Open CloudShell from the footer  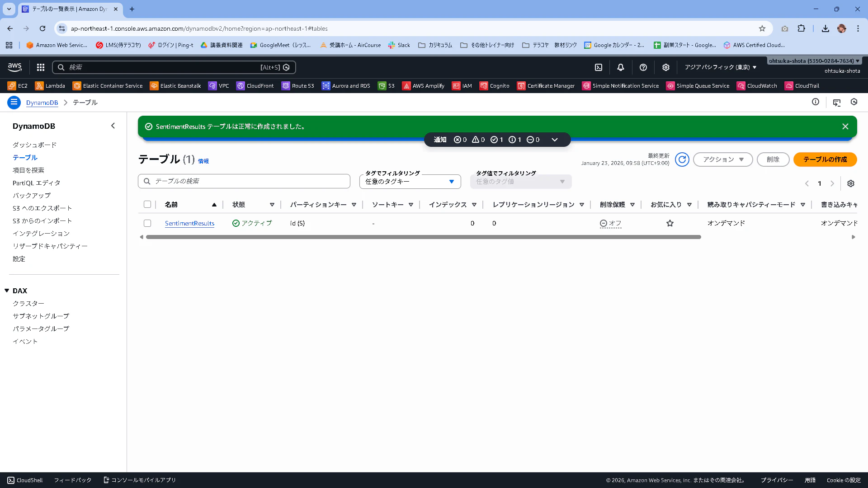(25, 480)
